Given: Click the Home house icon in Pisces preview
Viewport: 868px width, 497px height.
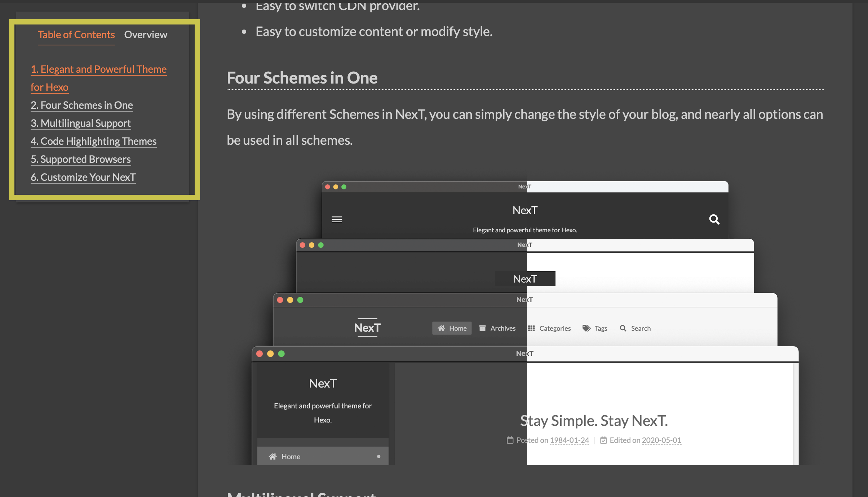Looking at the screenshot, I should click(x=441, y=328).
